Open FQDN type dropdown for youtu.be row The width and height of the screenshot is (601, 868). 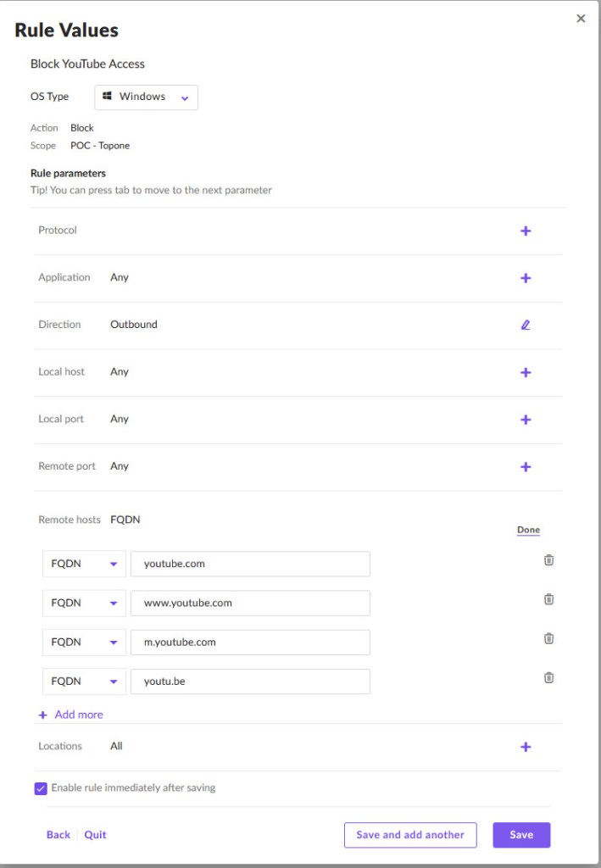point(84,682)
